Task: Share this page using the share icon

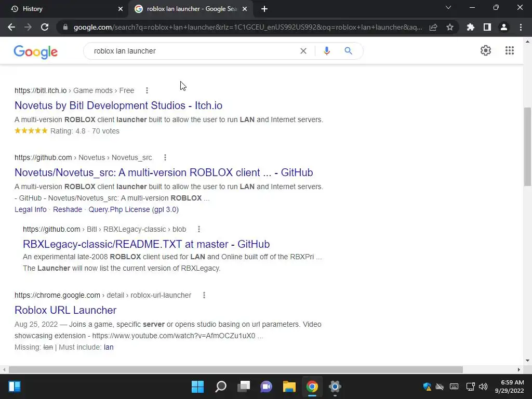Action: point(433,27)
